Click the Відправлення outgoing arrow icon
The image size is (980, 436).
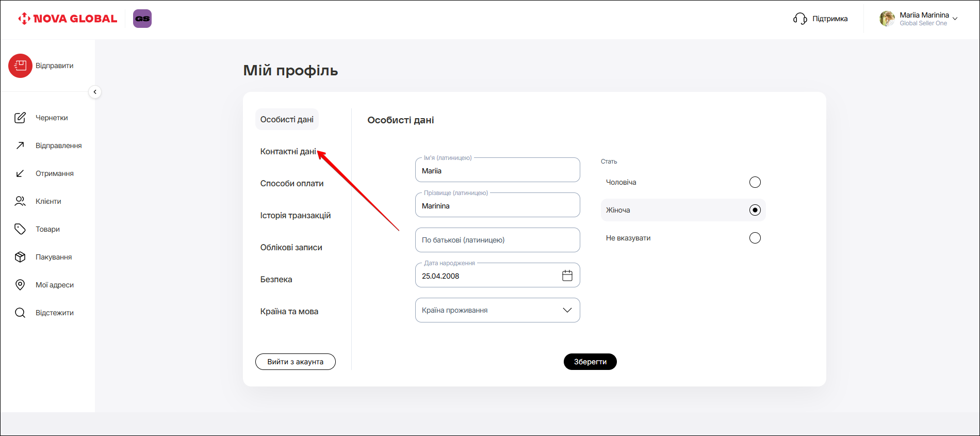pyautogui.click(x=20, y=146)
